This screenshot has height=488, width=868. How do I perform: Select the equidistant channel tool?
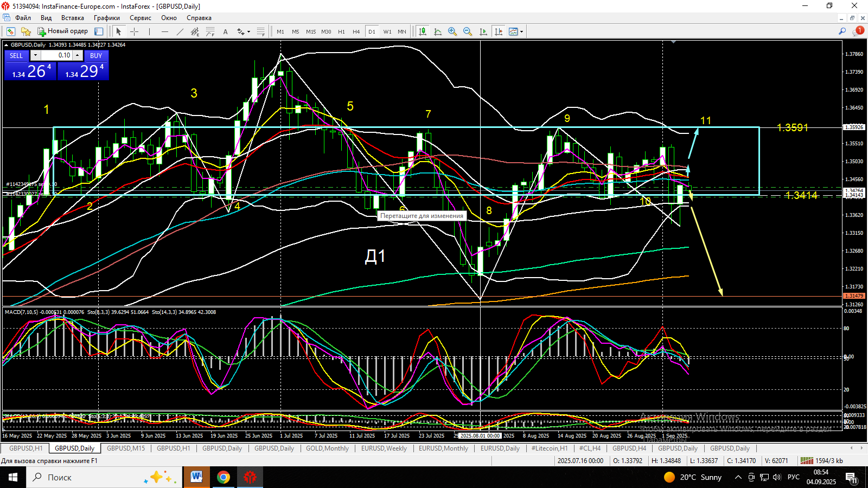195,31
